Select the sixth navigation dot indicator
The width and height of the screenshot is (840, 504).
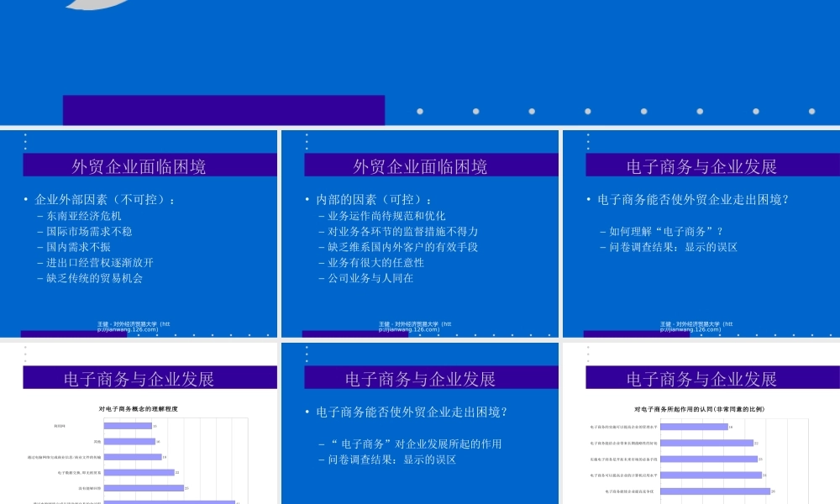coord(699,109)
